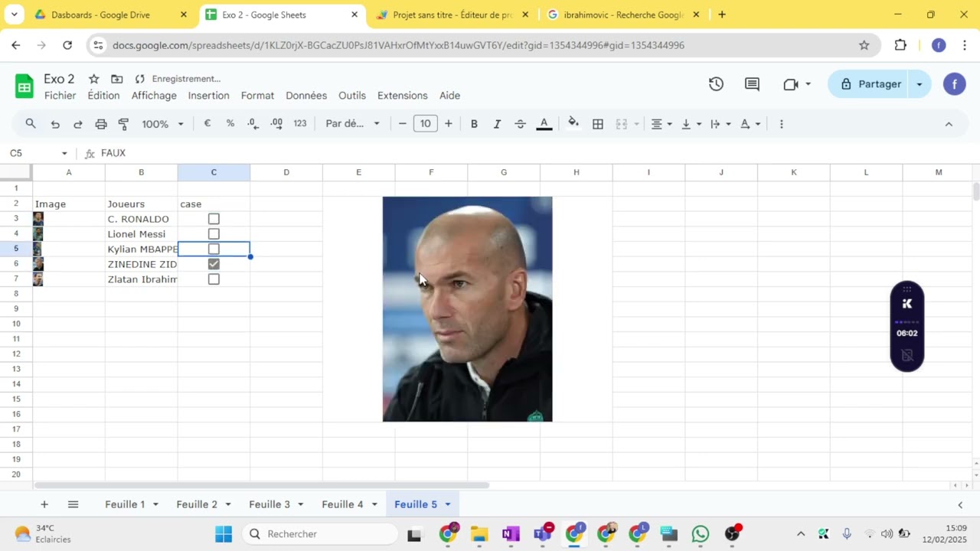Open OneNote from the taskbar

pos(511,534)
